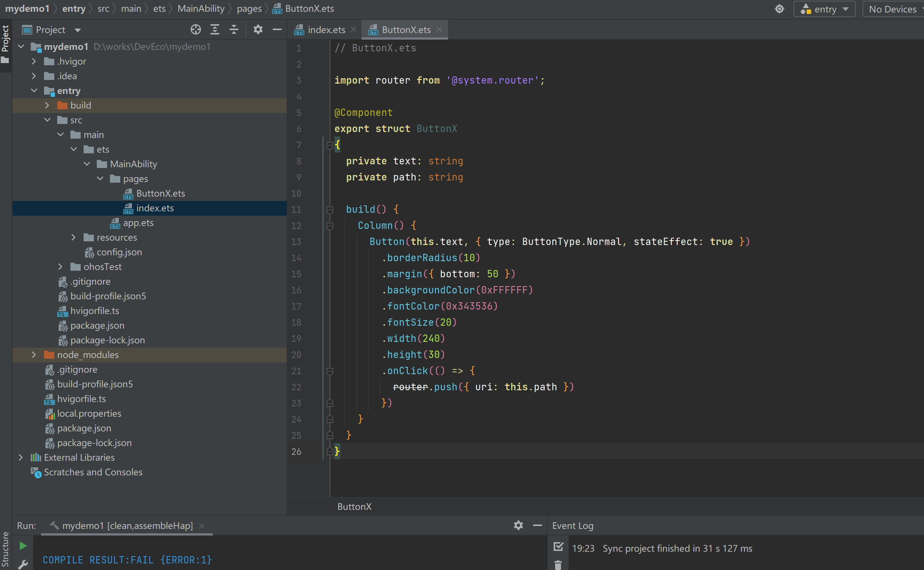Click the wrench icon in the Run panel

pos(23,564)
